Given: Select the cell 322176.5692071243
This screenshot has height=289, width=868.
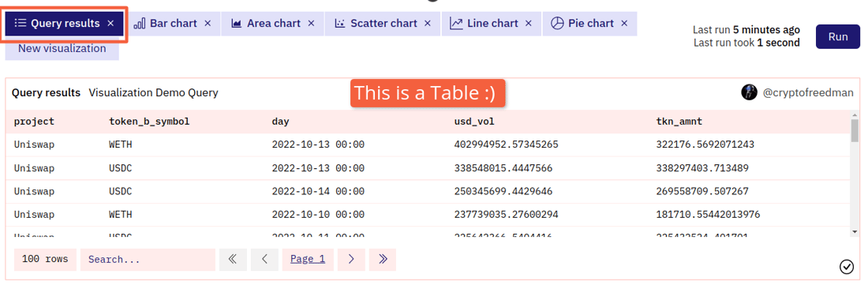Looking at the screenshot, I should (x=705, y=144).
